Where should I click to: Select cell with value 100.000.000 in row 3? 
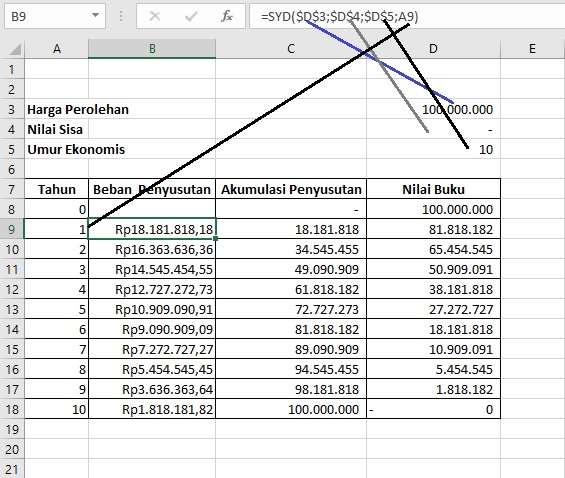pyautogui.click(x=433, y=109)
